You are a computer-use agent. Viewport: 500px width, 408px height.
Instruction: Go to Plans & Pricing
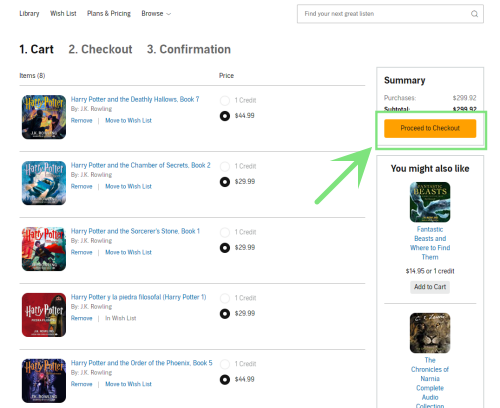109,14
